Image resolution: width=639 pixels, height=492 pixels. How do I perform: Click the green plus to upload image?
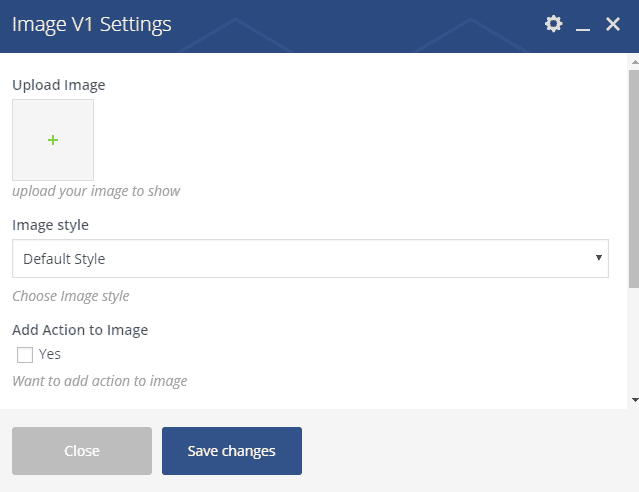pos(53,140)
